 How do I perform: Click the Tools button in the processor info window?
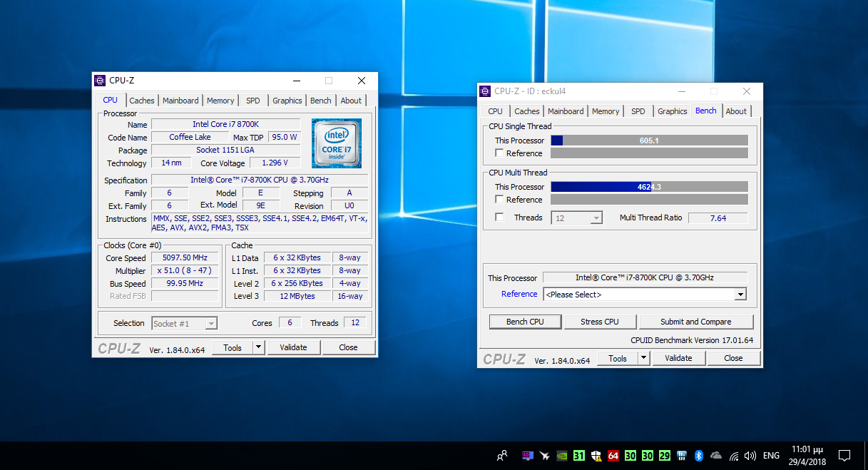click(233, 347)
